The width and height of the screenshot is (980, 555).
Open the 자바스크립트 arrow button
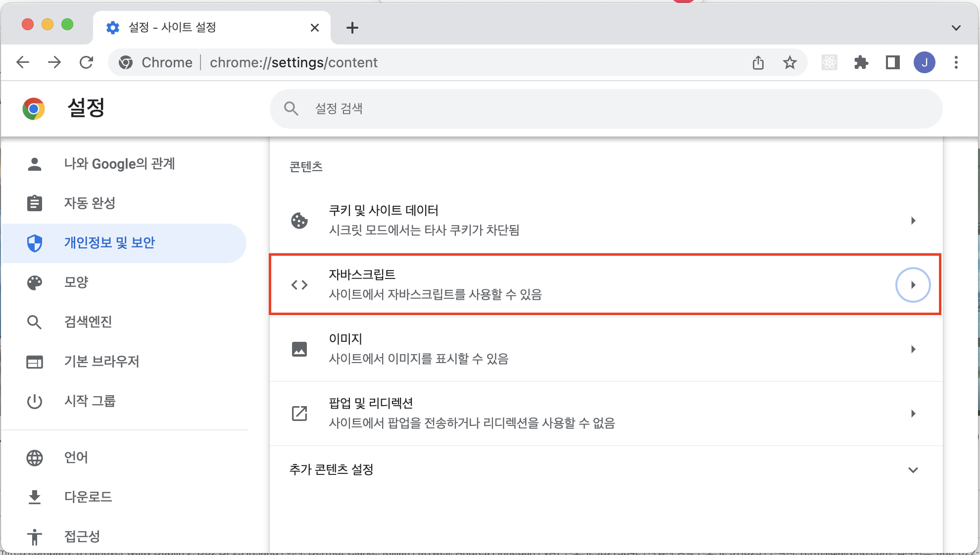(913, 285)
